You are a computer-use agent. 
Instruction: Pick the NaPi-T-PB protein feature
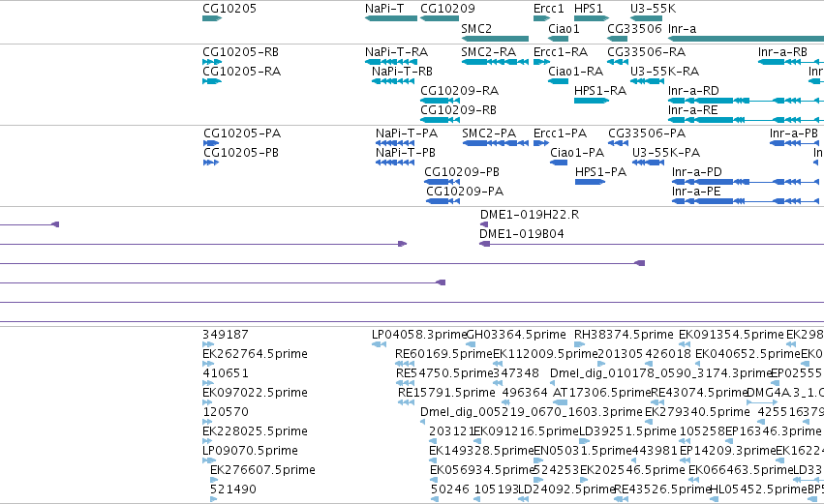(395, 163)
